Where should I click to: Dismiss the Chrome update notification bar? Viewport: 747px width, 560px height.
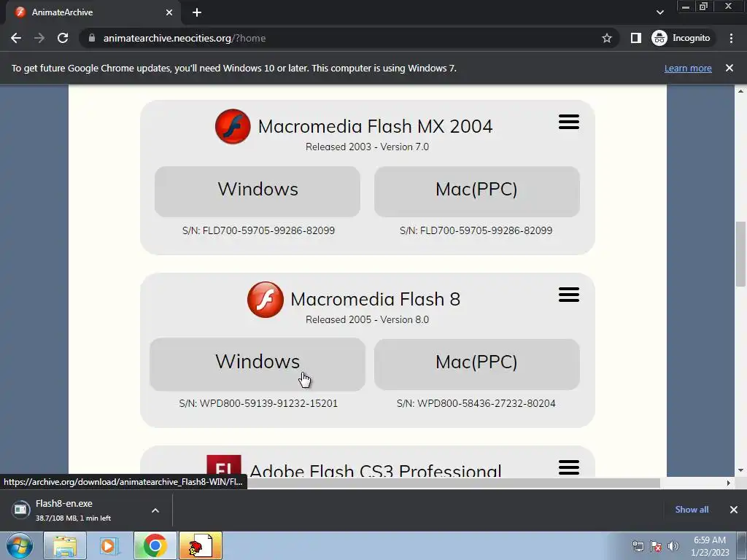coord(729,68)
